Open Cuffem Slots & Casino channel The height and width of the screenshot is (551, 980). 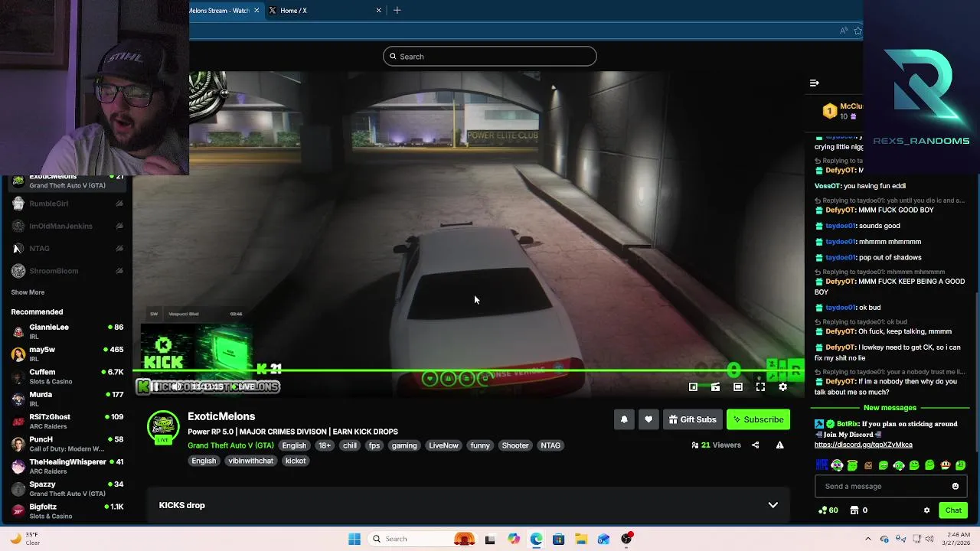67,377
